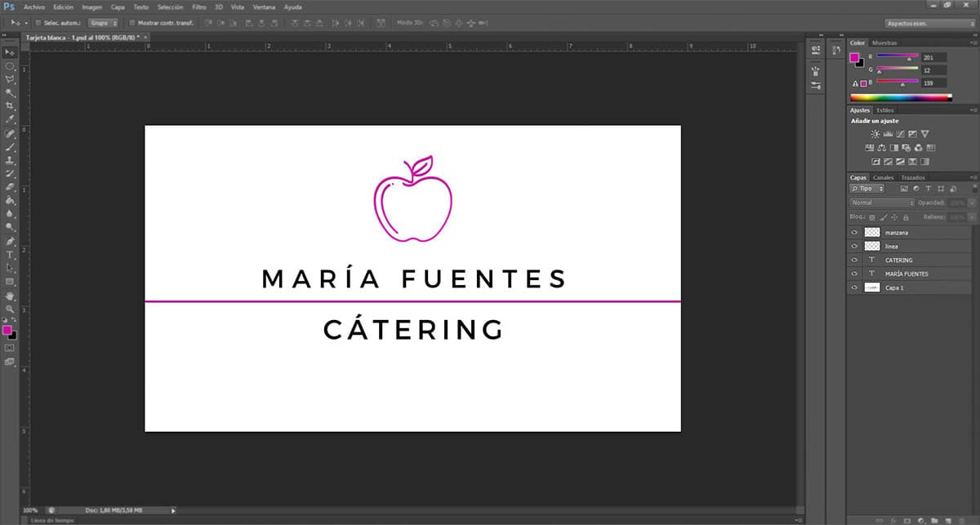
Task: Hide the linea layer
Action: (x=854, y=246)
